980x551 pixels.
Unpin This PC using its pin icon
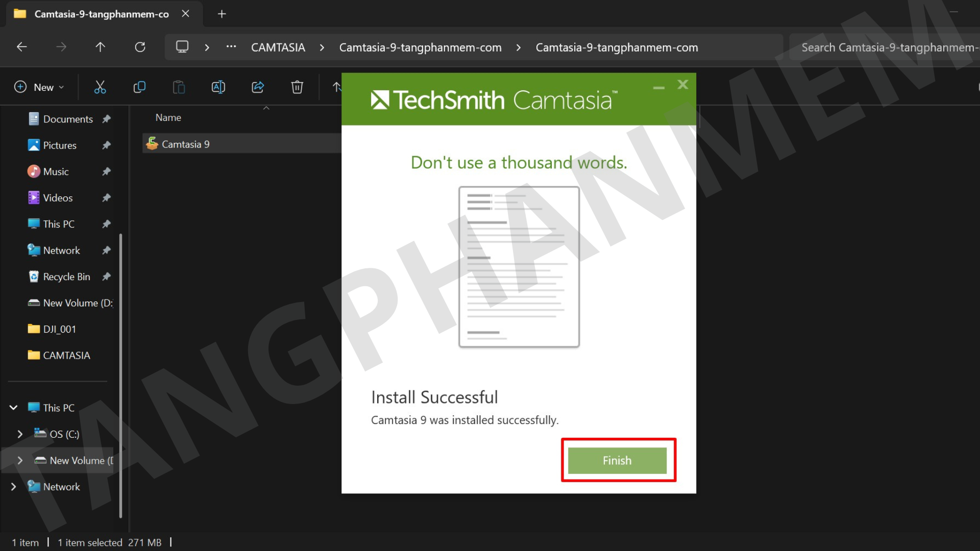point(106,224)
